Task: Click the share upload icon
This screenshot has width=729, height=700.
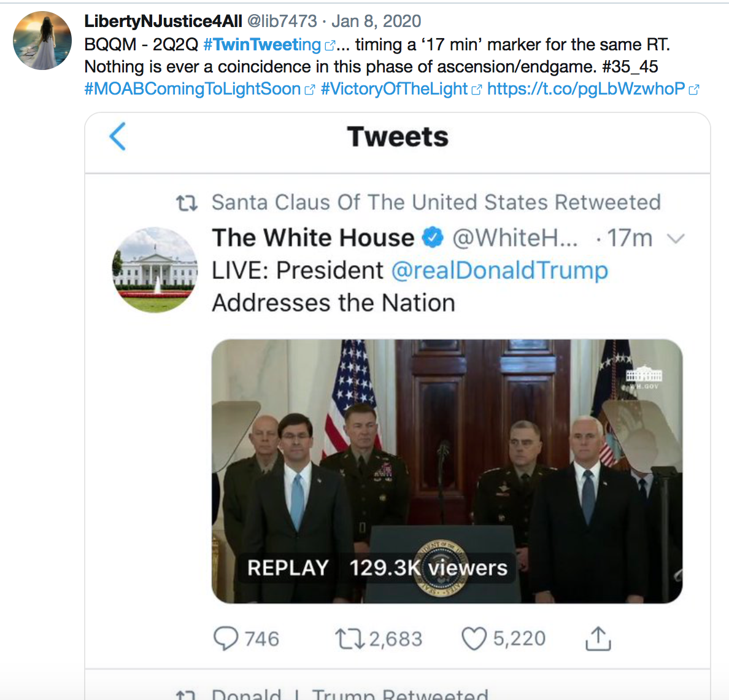Action: (x=598, y=639)
